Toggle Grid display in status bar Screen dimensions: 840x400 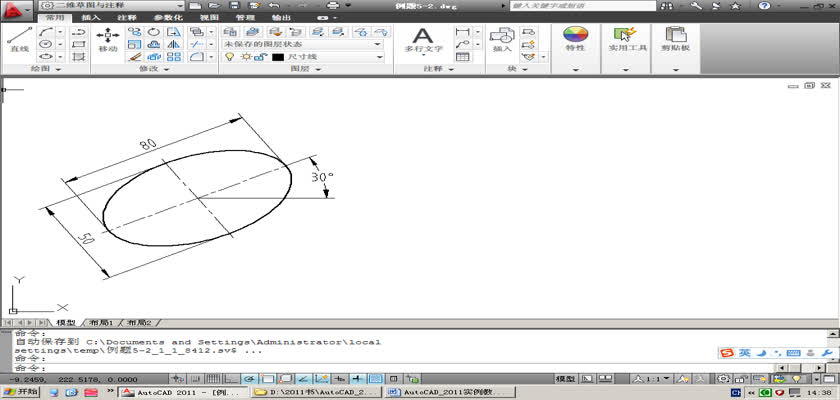[213, 379]
